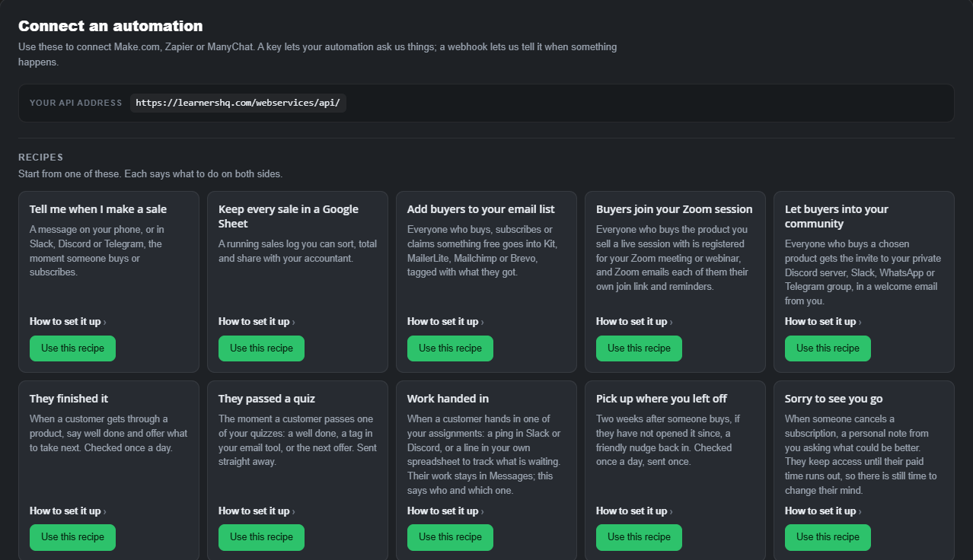
Task: Use the 'Buyers join your Zoom session' recipe
Action: [x=639, y=348]
